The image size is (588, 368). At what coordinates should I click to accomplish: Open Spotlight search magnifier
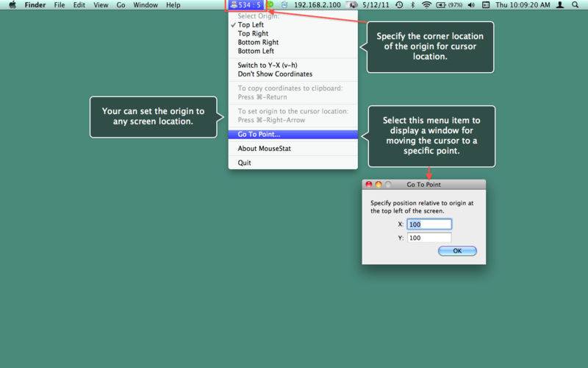click(576, 5)
